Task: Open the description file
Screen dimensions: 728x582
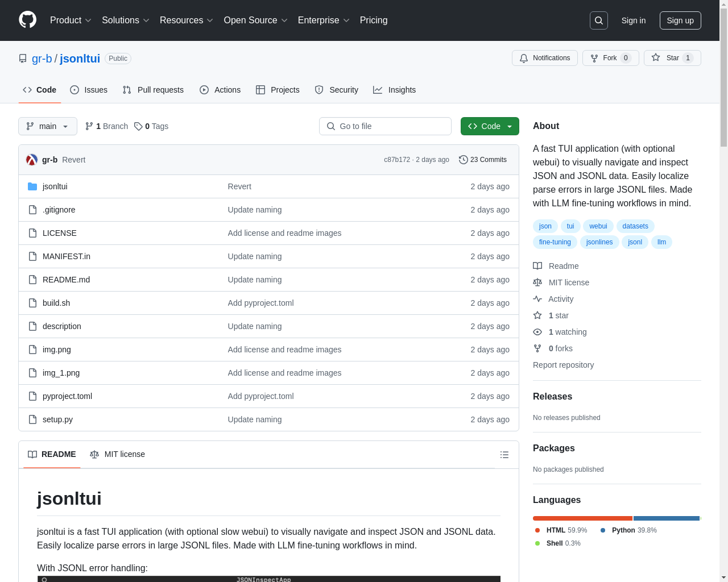Action: (x=62, y=326)
